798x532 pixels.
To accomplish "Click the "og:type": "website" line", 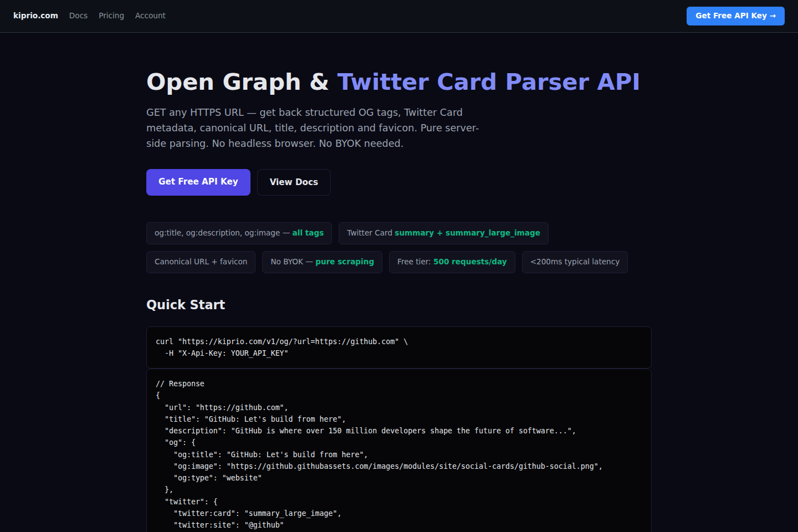I will [217, 478].
